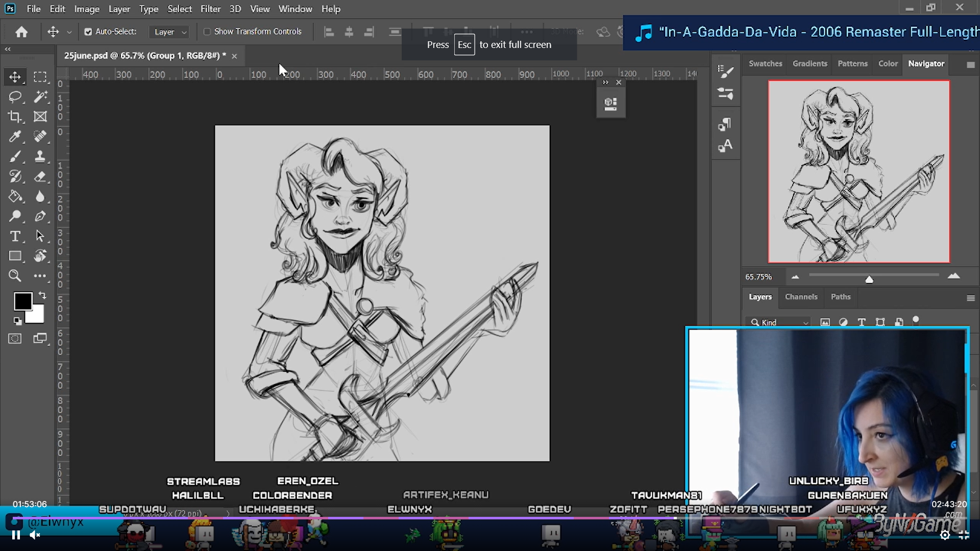Select the Dodge tool

pyautogui.click(x=15, y=216)
